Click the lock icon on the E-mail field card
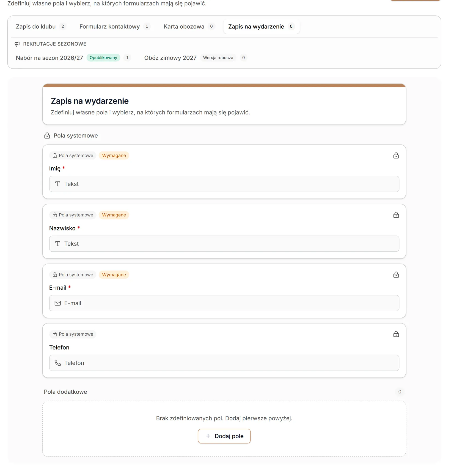This screenshot has width=451, height=476. click(396, 275)
